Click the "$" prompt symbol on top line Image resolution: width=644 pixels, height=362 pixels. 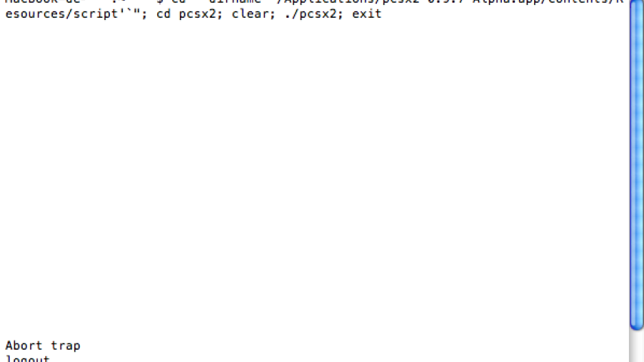pos(160,1)
